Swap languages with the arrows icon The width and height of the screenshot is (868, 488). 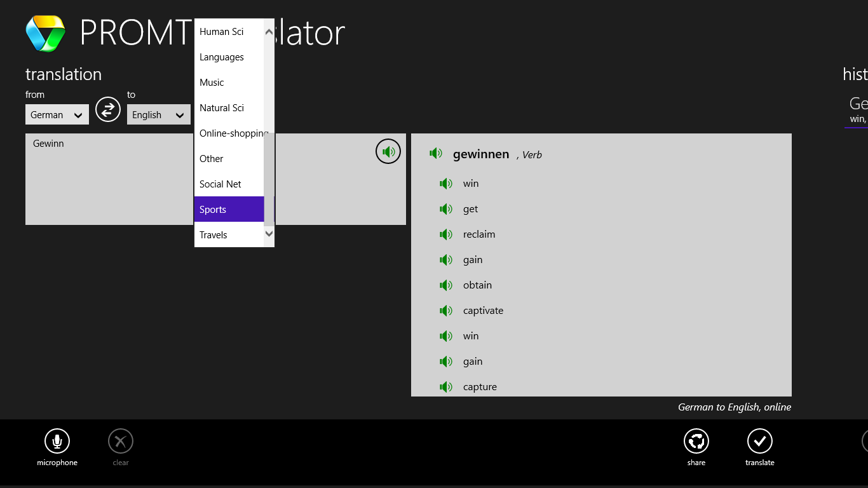[108, 109]
